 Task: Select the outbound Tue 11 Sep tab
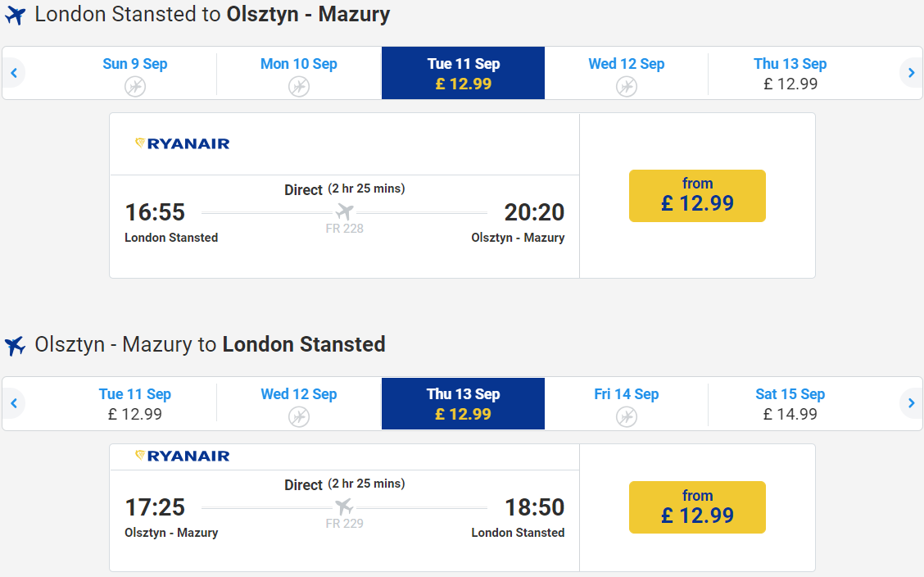coord(463,73)
